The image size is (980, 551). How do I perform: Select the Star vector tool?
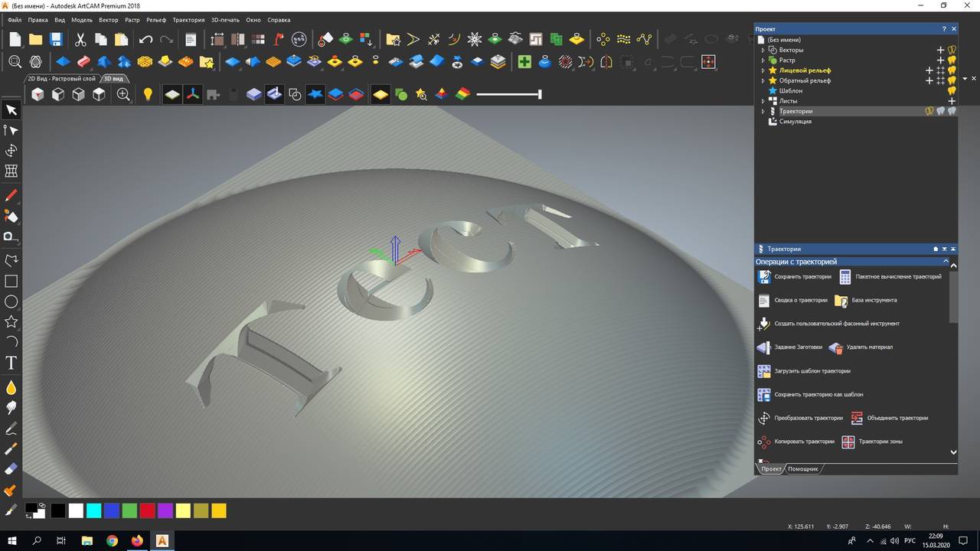[11, 321]
